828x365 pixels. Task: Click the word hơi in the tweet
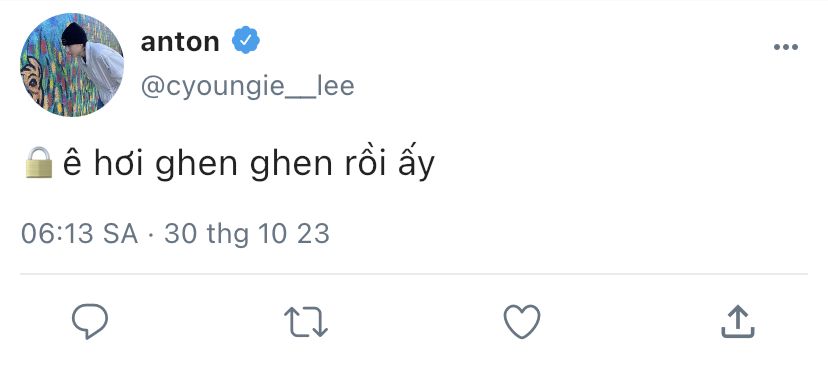click(x=121, y=164)
